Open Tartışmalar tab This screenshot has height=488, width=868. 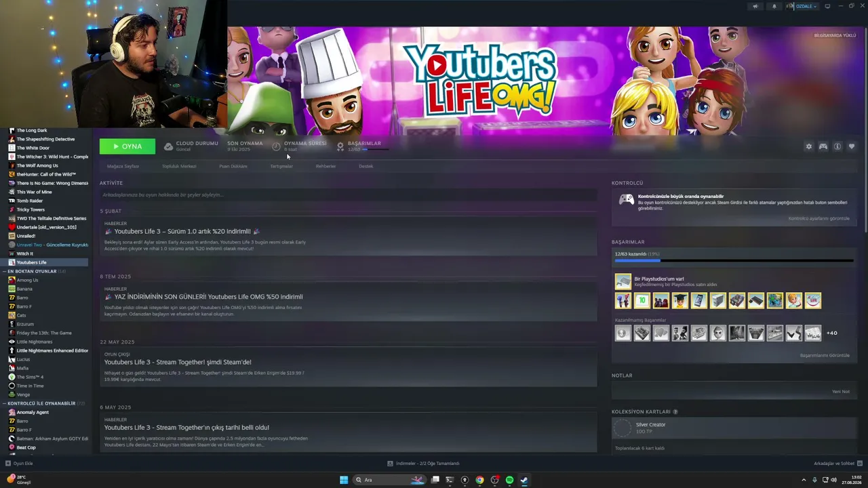(x=281, y=166)
